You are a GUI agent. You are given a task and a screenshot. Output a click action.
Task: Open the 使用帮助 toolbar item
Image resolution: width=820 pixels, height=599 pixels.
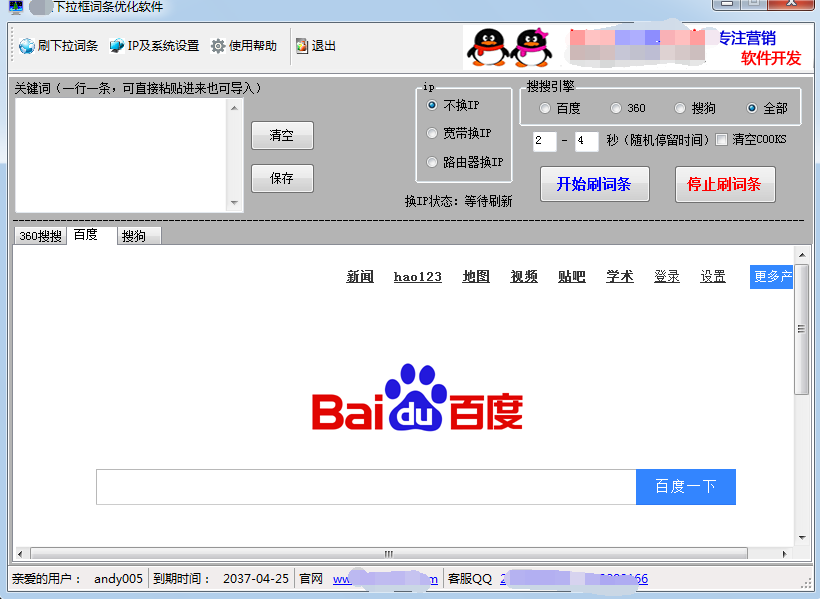click(244, 46)
